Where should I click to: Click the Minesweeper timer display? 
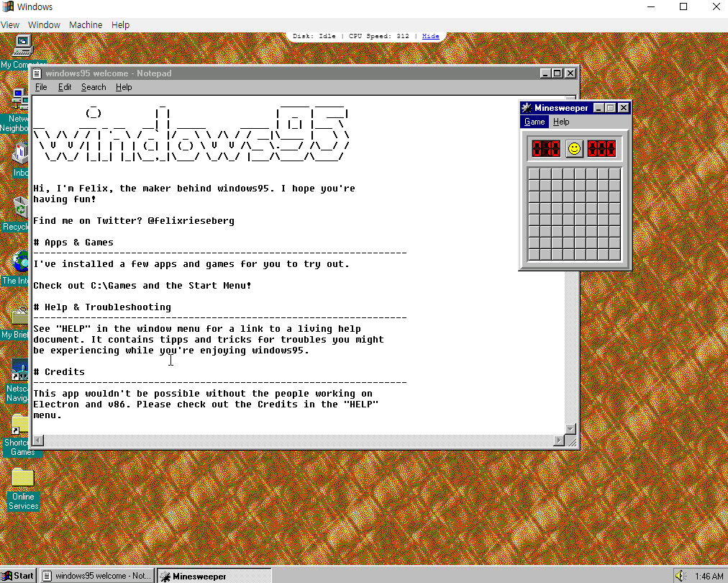click(x=601, y=149)
